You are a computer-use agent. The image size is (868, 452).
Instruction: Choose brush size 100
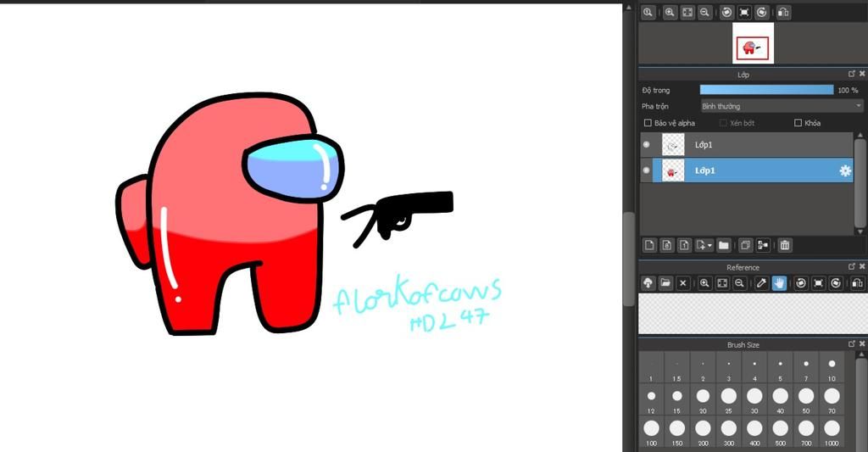tap(651, 432)
